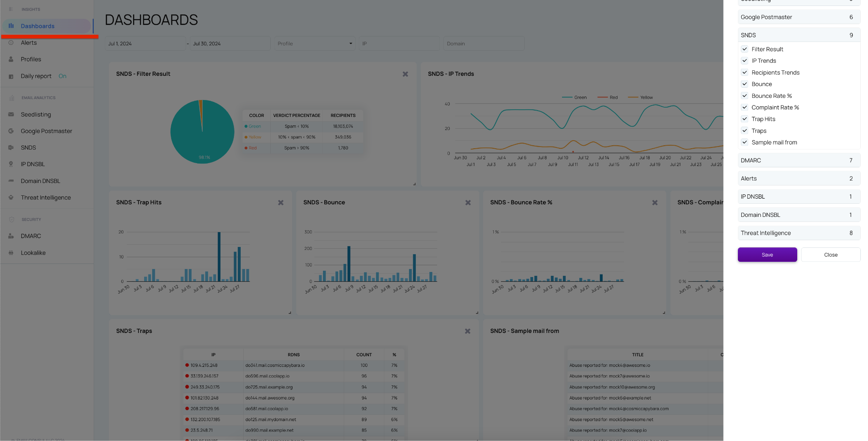Uncheck the Bounce checkbox

744,84
